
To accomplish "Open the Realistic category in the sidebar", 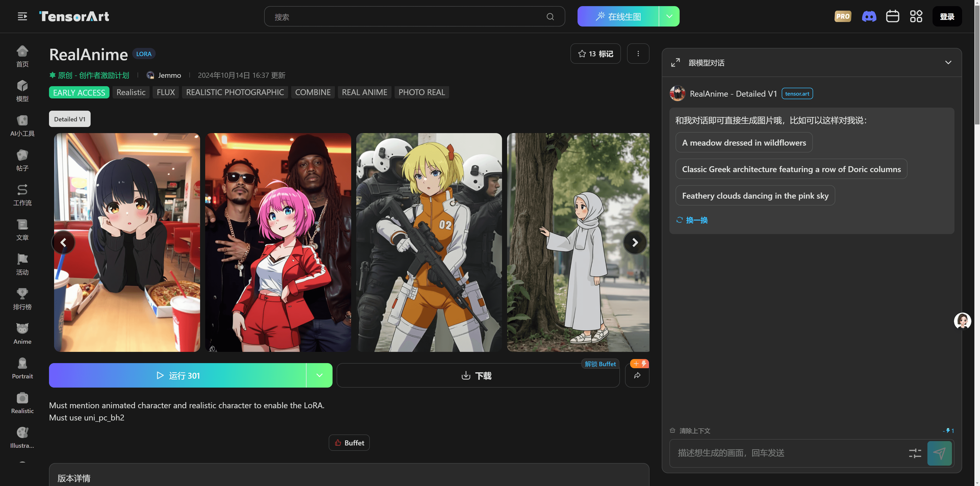I will (22, 403).
